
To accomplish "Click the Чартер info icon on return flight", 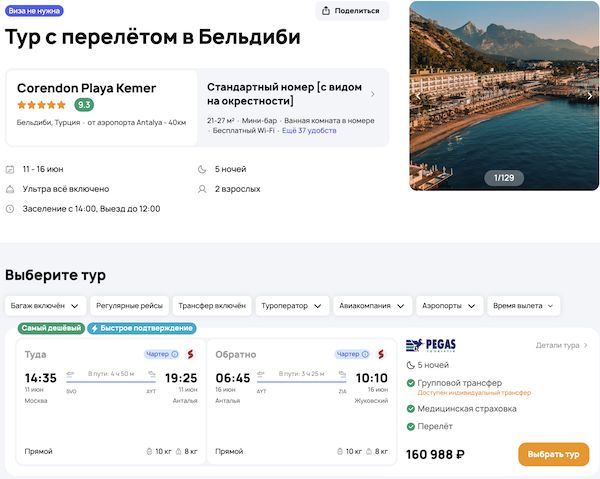I will pyautogui.click(x=367, y=354).
